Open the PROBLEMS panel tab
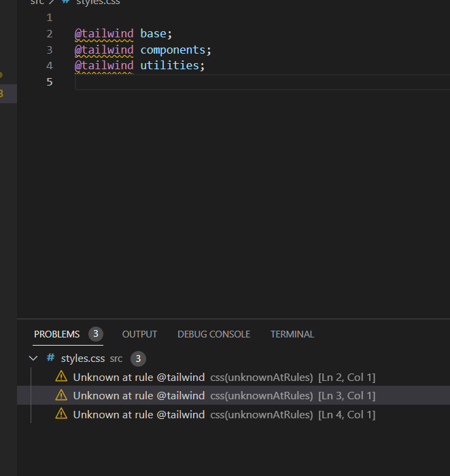 coord(57,334)
